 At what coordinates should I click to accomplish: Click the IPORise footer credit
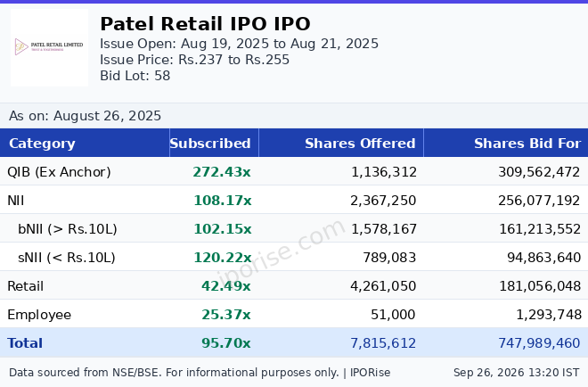click(370, 373)
